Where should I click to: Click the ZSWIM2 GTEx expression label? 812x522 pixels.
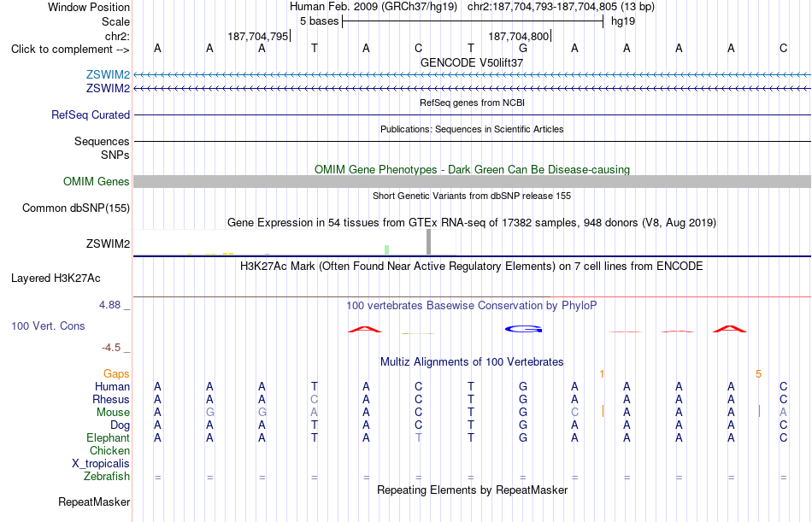pos(108,243)
